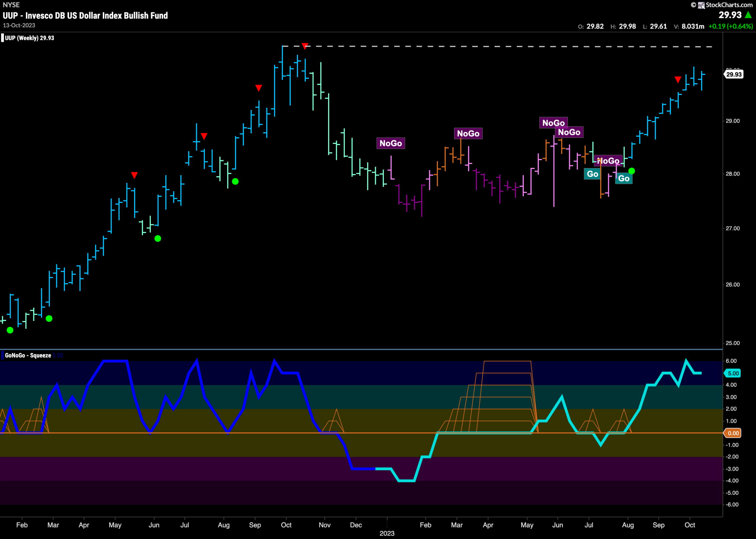This screenshot has height=539, width=756.
Task: Click the red triangle marker at the dashed high
Action: coord(305,46)
